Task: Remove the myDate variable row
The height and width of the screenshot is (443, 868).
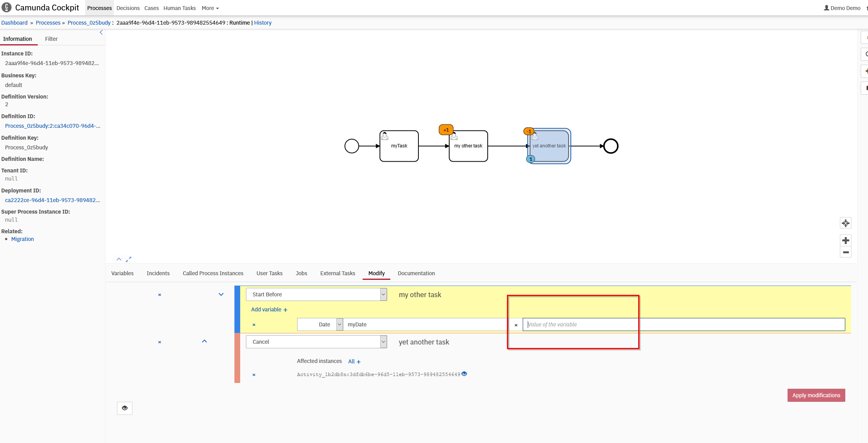Action: tap(254, 325)
